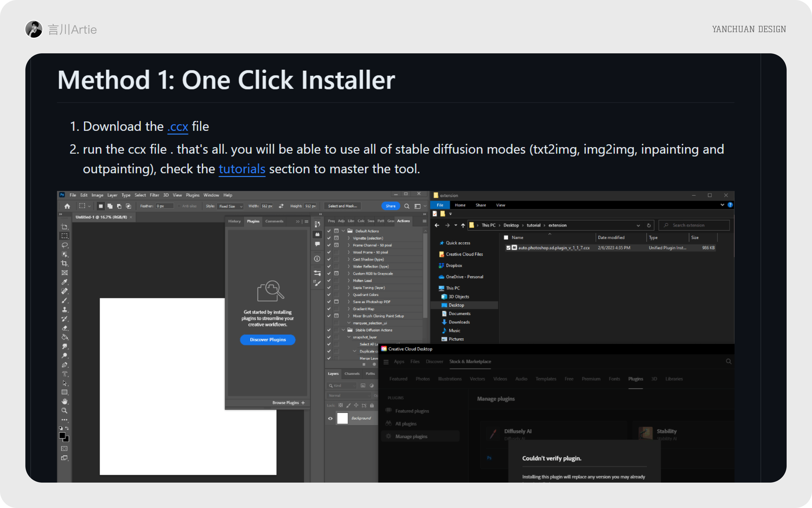The width and height of the screenshot is (812, 508).
Task: Select the Crop tool
Action: 64,263
